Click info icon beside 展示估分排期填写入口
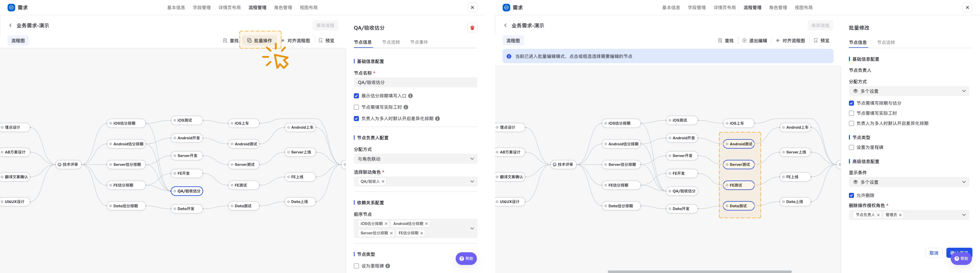 click(410, 96)
